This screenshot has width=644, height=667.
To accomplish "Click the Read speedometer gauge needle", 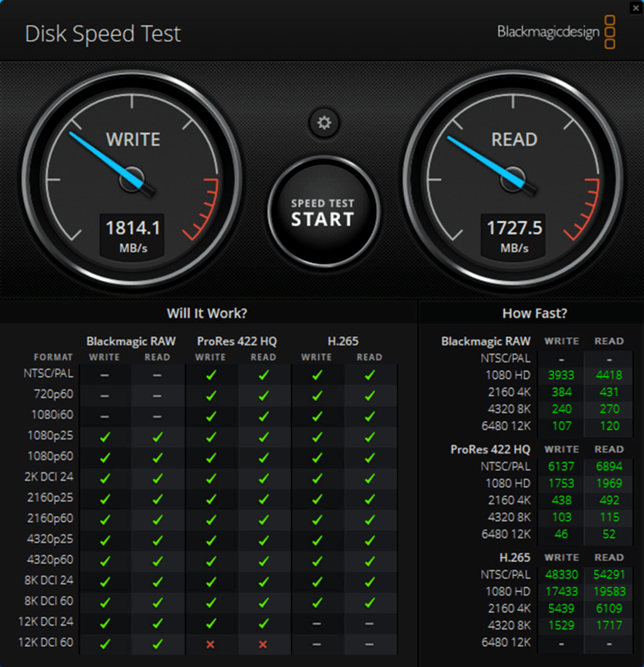I will (489, 159).
